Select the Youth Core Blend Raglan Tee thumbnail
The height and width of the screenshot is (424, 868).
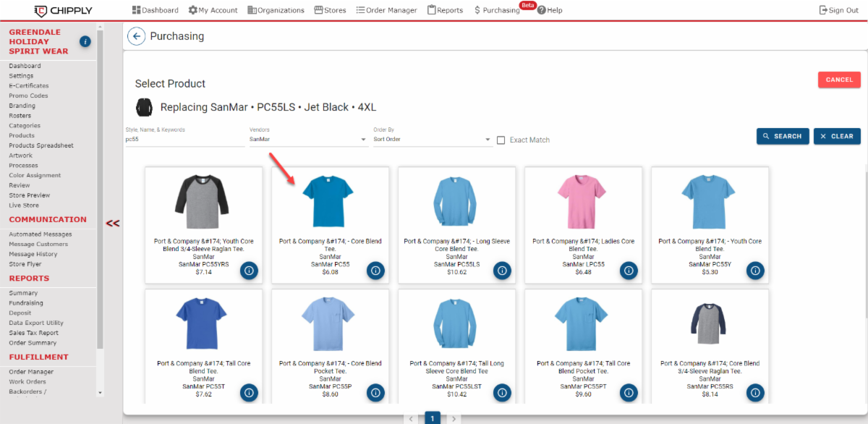coord(202,203)
